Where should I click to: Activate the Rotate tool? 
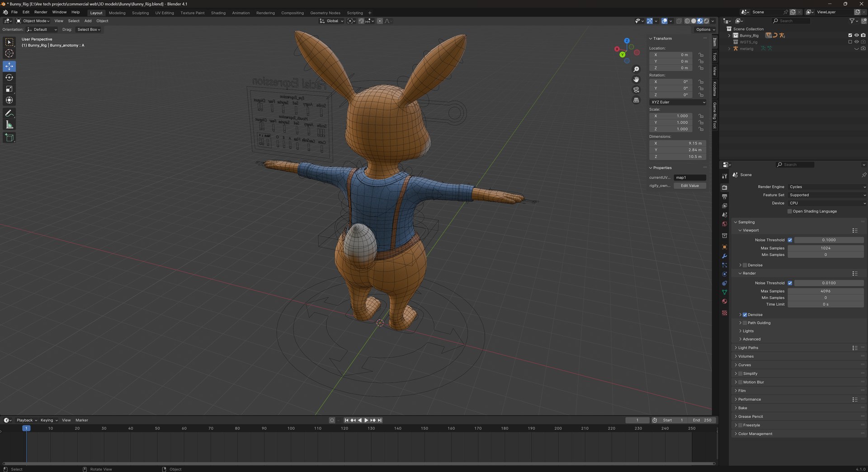(9, 78)
